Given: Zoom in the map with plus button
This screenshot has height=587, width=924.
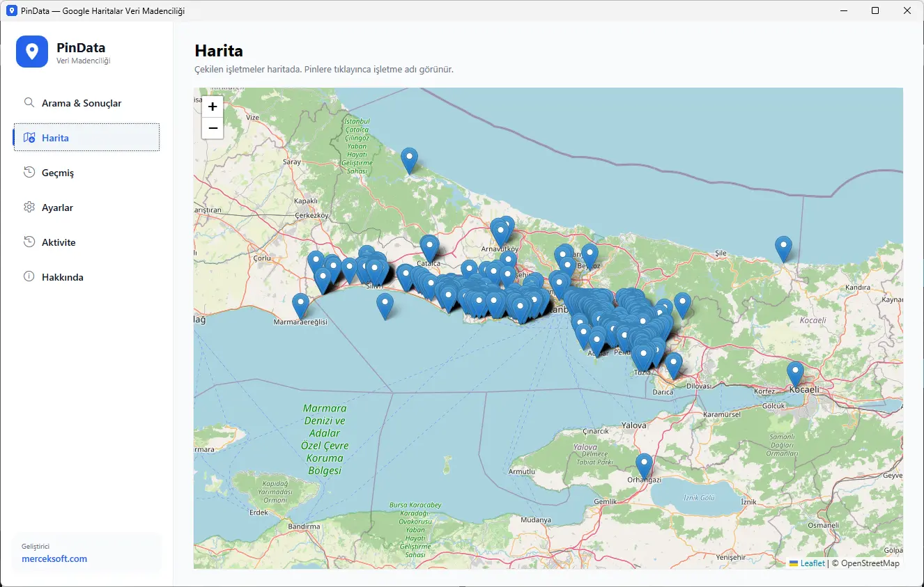Looking at the screenshot, I should (x=213, y=107).
